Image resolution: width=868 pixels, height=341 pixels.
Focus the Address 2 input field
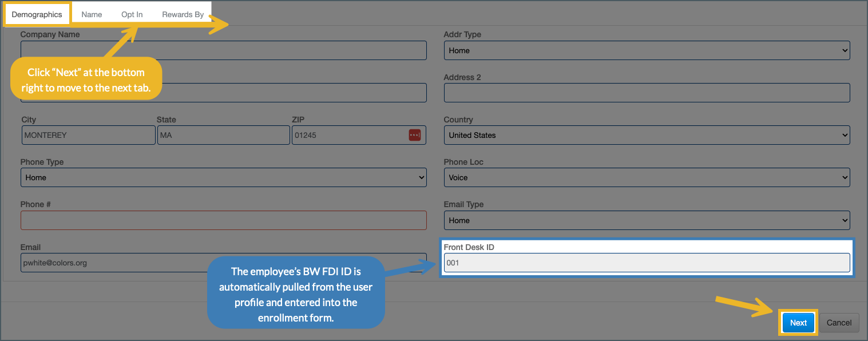pyautogui.click(x=647, y=93)
